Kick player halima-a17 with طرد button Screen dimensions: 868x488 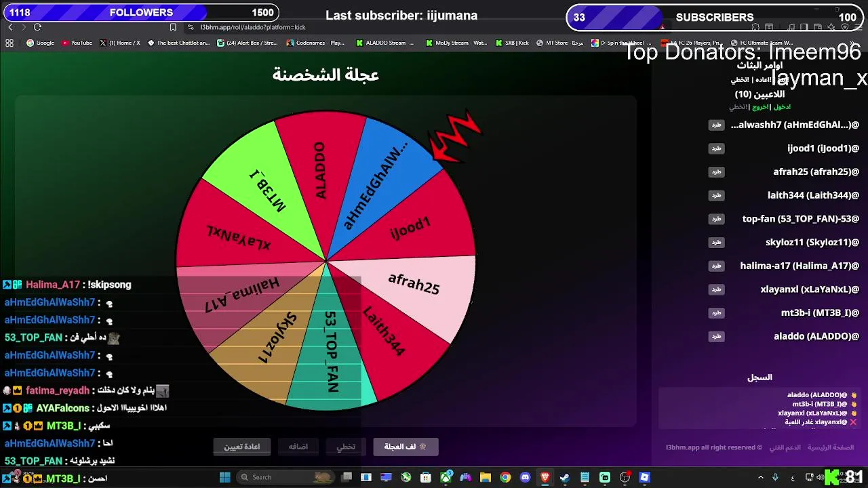pyautogui.click(x=716, y=266)
